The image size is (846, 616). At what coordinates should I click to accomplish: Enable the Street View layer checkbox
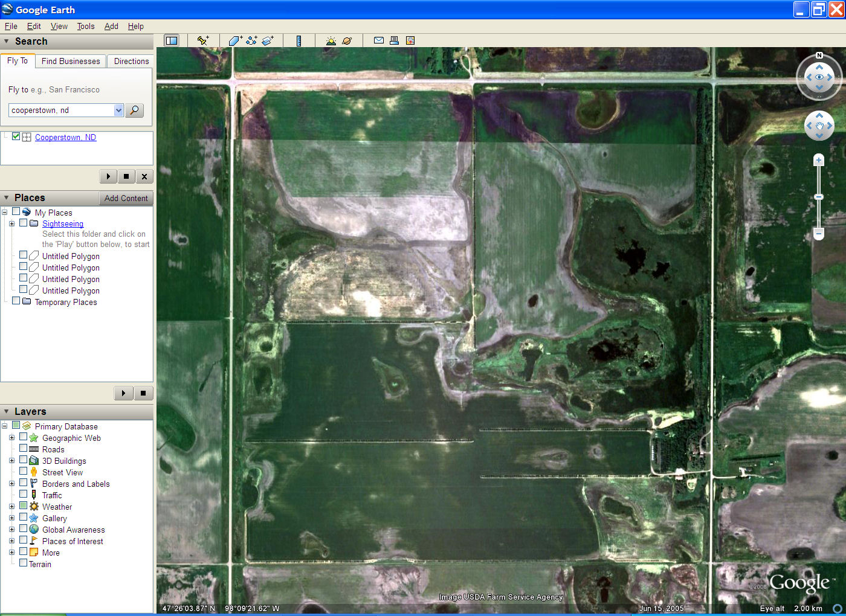(x=23, y=471)
